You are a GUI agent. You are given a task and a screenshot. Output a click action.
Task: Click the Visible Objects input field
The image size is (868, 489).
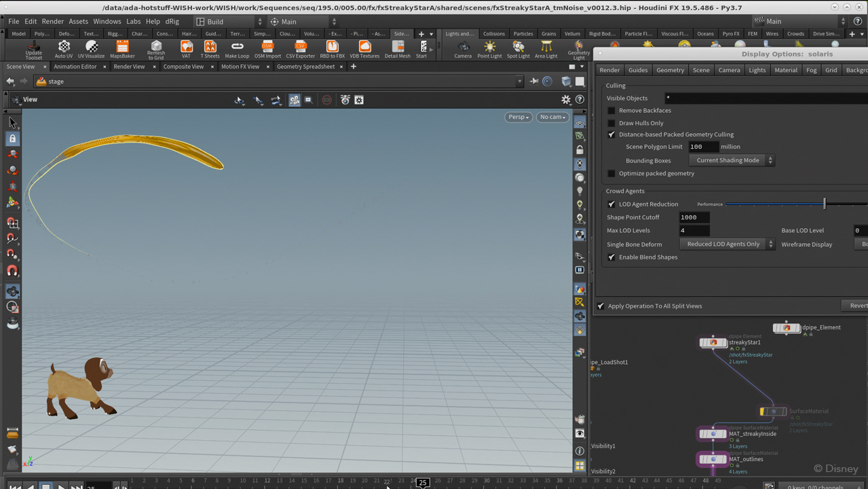point(766,98)
